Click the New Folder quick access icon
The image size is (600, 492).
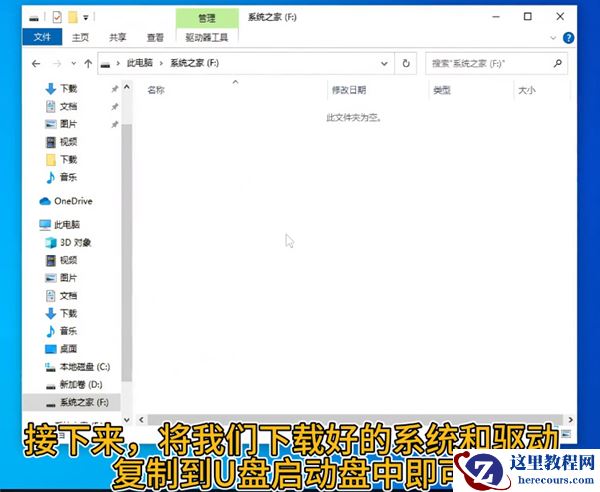73,17
